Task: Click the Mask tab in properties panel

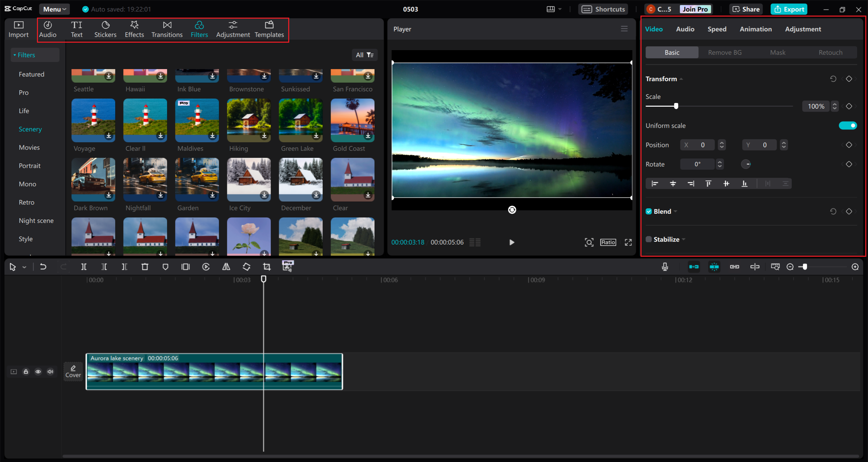Action: [778, 52]
